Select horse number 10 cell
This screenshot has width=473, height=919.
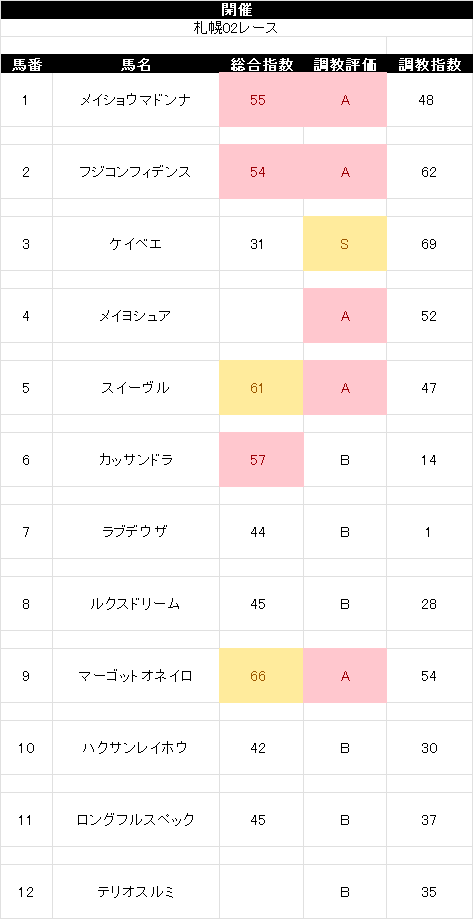(26, 748)
